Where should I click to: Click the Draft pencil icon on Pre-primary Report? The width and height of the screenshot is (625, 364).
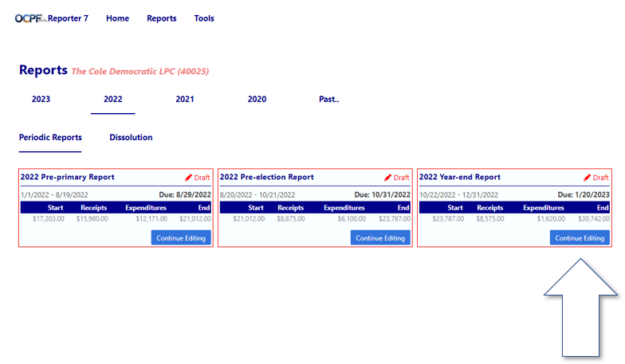(189, 178)
